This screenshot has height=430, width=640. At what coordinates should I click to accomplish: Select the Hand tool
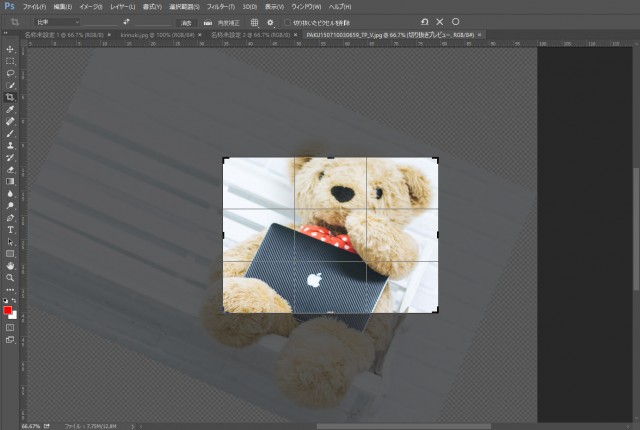10,265
